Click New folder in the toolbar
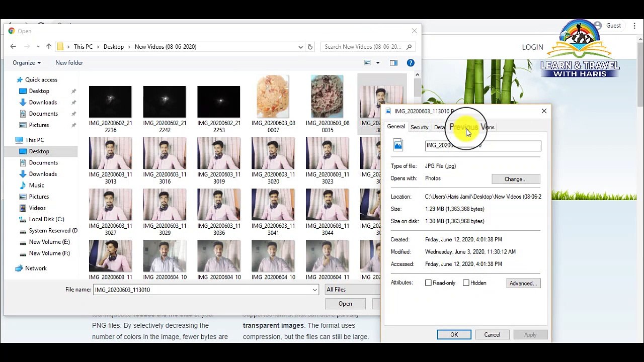 69,63
